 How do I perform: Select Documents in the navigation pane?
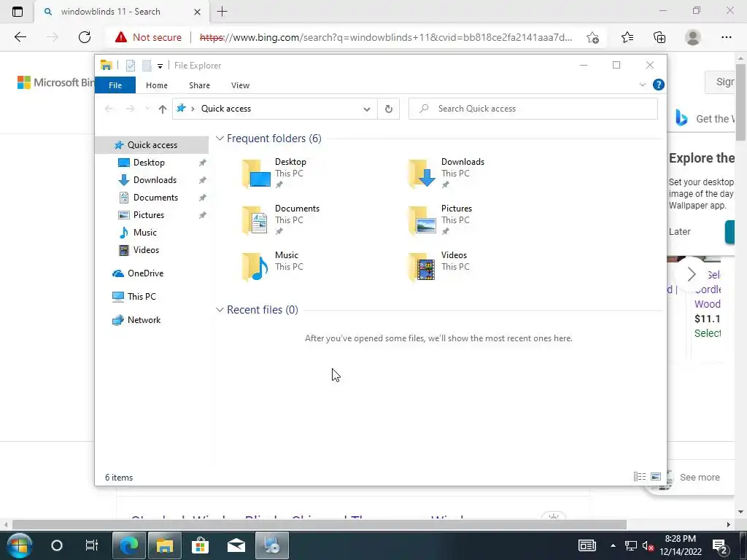tap(155, 198)
